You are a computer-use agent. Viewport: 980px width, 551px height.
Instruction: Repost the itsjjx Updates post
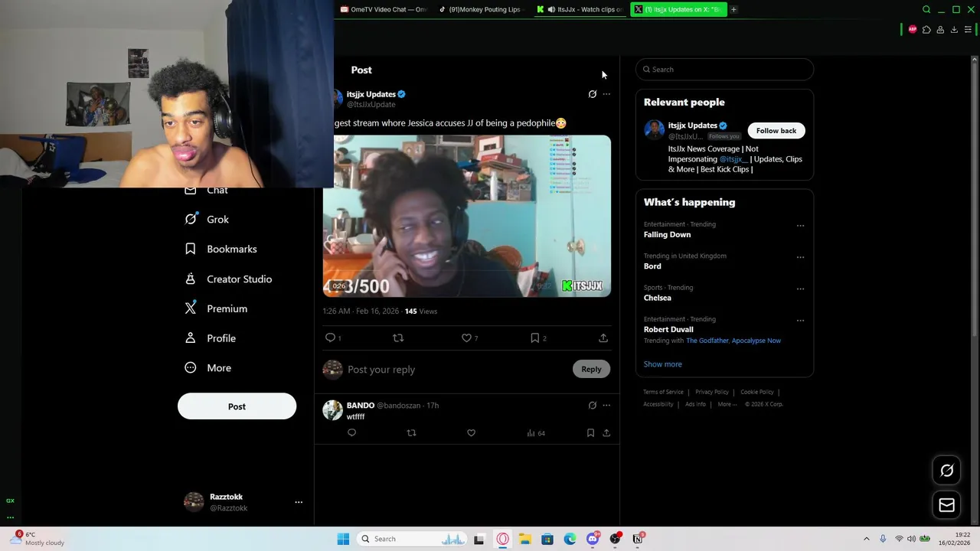click(x=398, y=337)
